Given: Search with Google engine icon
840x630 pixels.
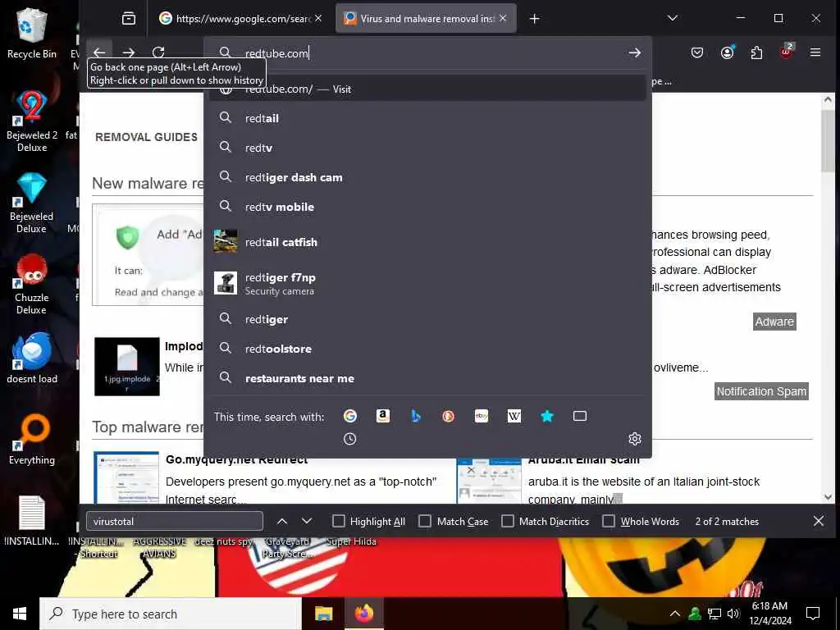Looking at the screenshot, I should pos(349,416).
